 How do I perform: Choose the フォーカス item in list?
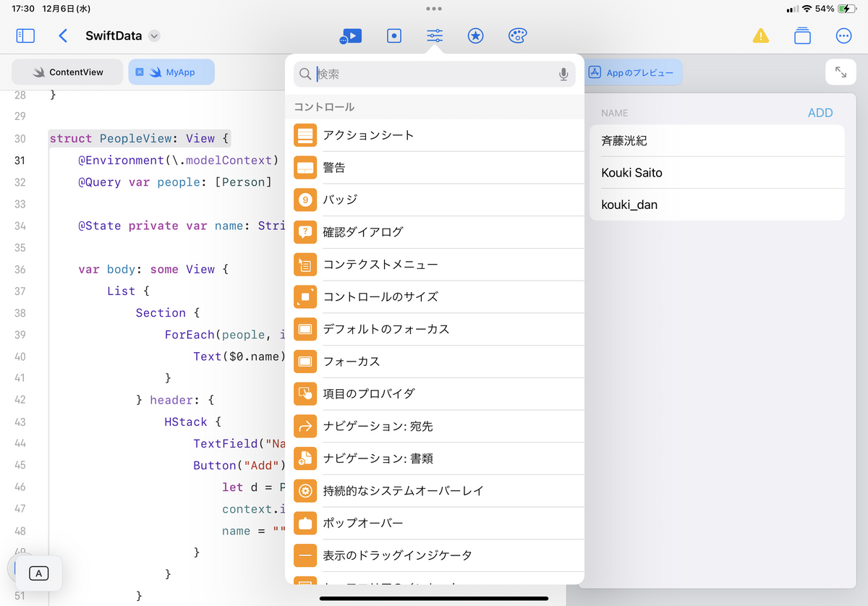(434, 362)
